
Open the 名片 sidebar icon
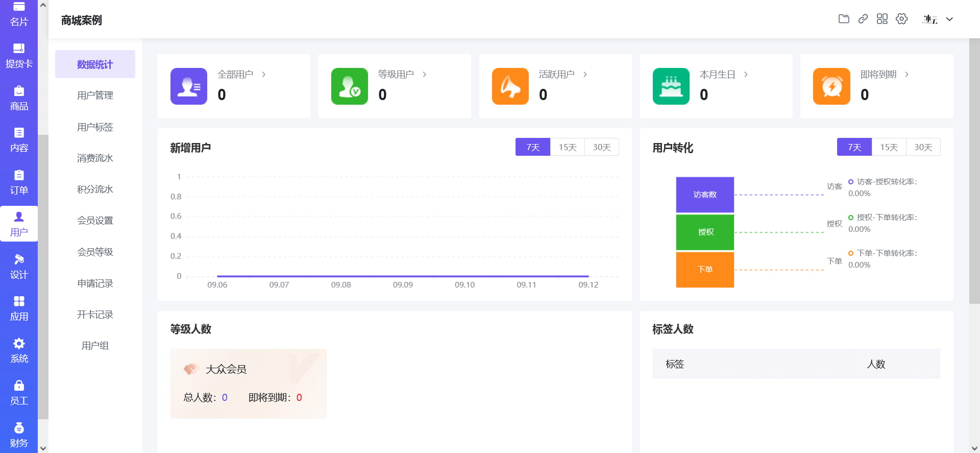[x=19, y=14]
